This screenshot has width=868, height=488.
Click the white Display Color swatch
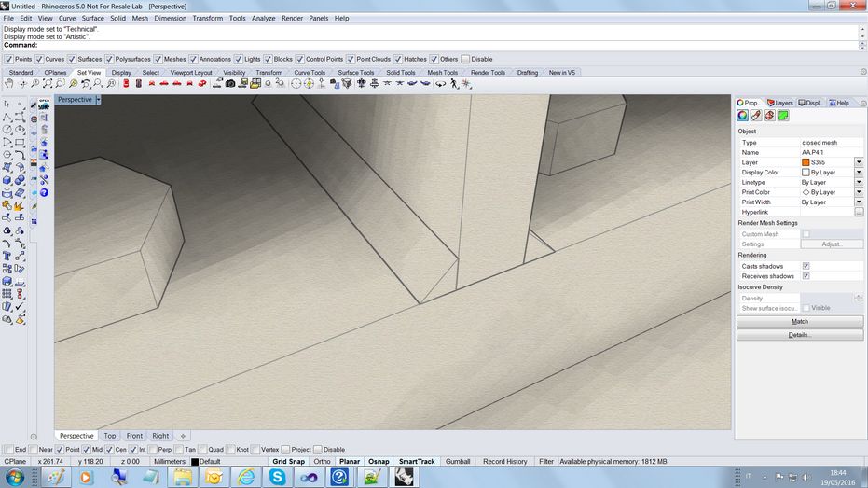coord(806,173)
